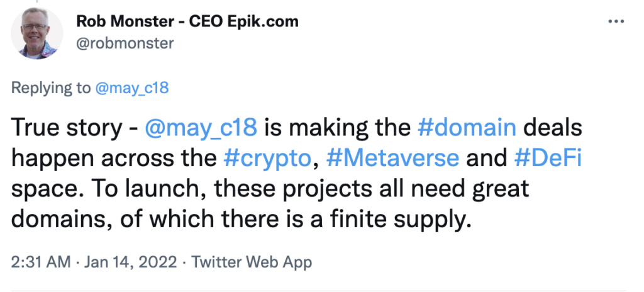Click Rob Monster's profile avatar photo
The image size is (644, 292).
(x=38, y=33)
